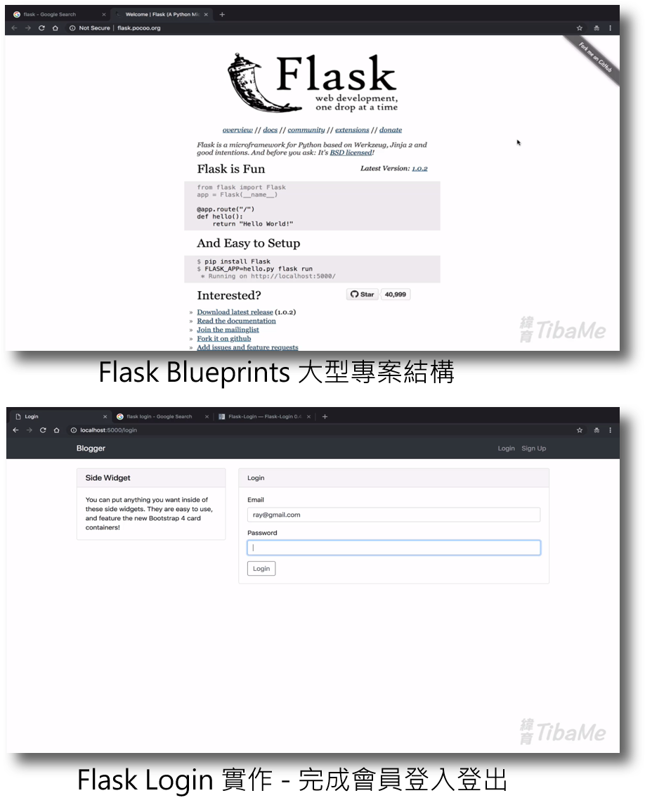Open three-dot menu in localhost login browser

pos(611,430)
